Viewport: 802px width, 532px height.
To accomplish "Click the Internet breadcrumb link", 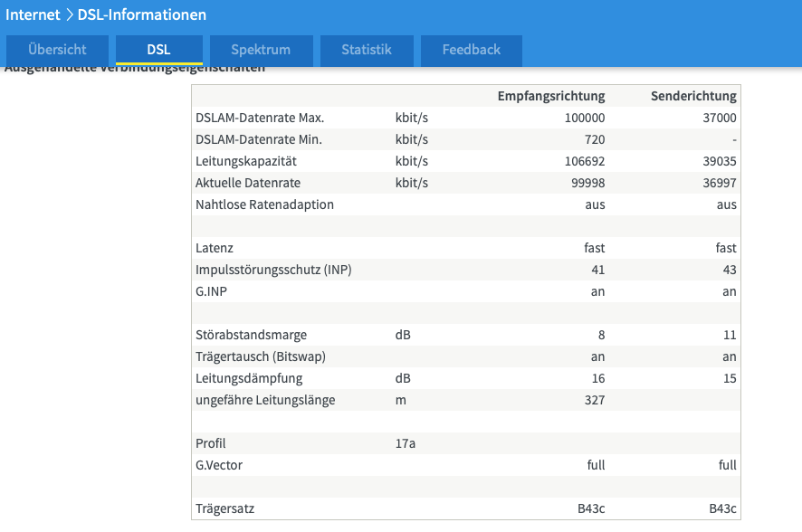I will 33,14.
